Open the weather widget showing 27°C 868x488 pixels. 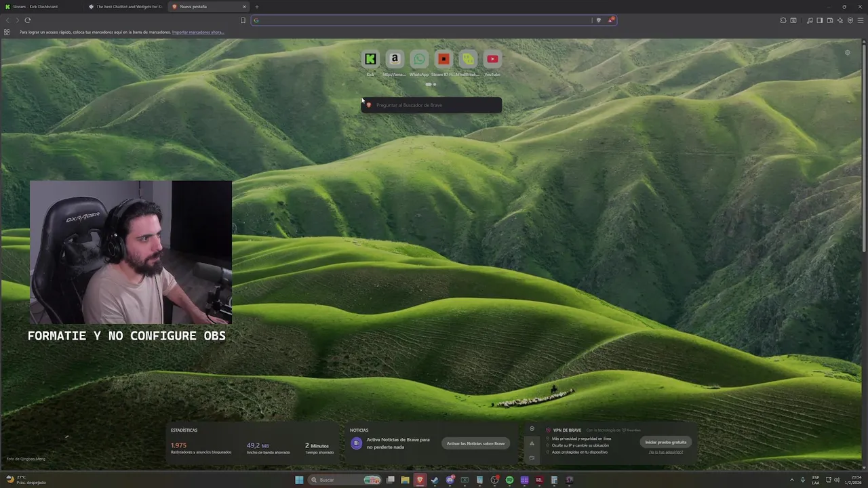(x=26, y=480)
